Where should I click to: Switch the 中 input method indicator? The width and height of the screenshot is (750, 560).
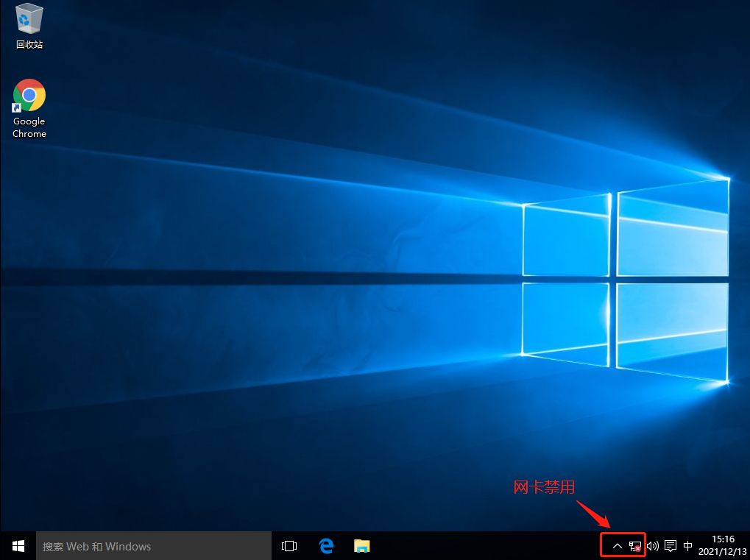688,546
